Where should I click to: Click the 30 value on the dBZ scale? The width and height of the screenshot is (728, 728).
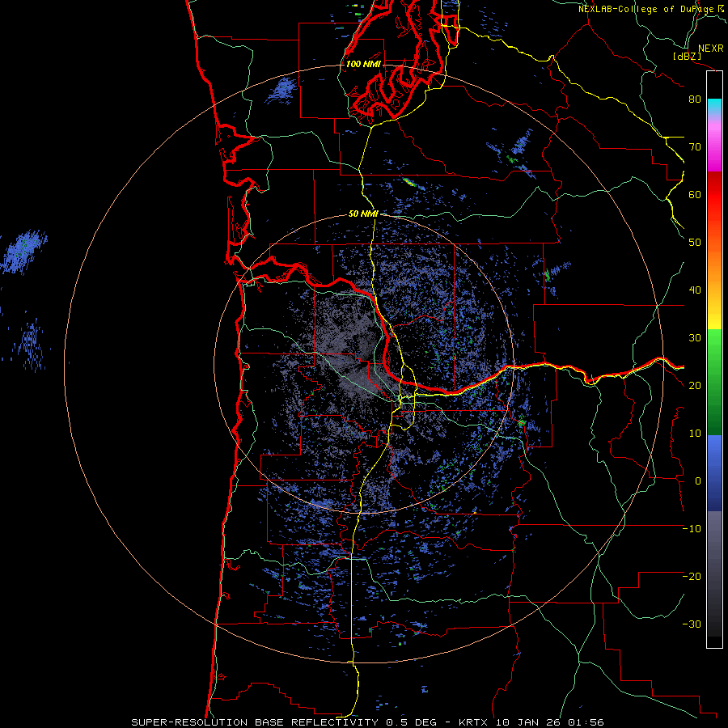695,338
